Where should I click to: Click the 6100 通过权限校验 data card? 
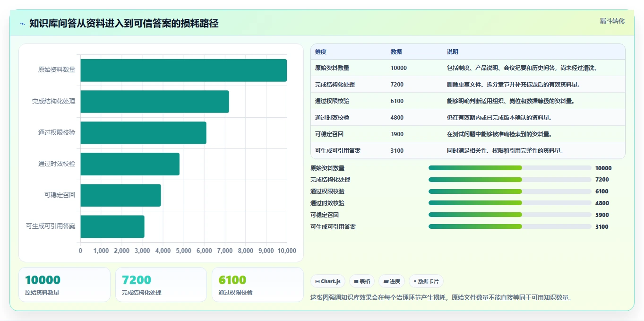[x=258, y=285]
